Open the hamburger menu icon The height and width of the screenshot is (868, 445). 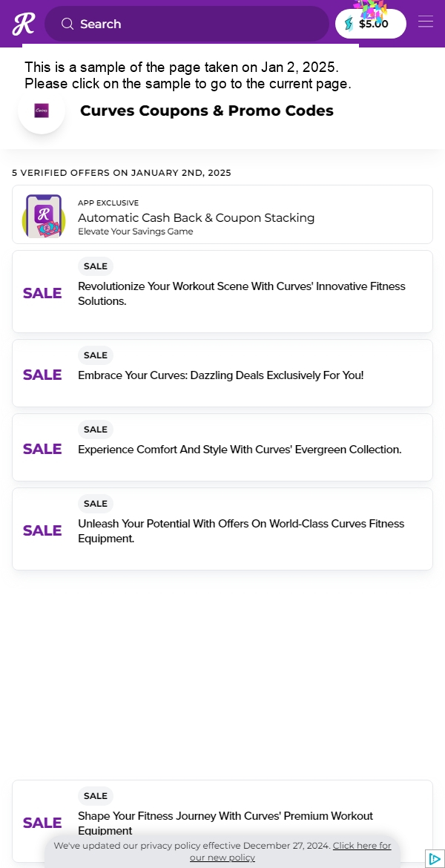pos(425,22)
